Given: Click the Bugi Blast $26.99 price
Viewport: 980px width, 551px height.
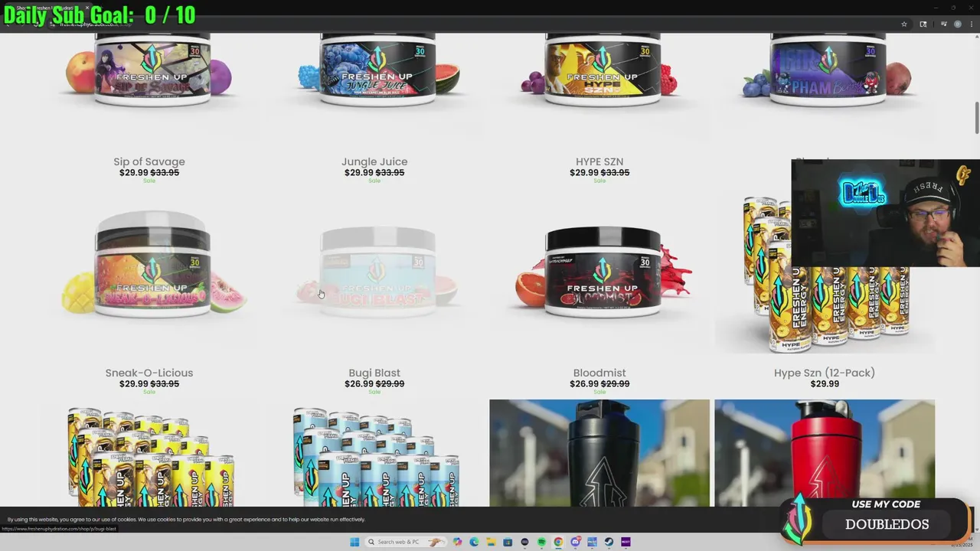Looking at the screenshot, I should pyautogui.click(x=359, y=383).
